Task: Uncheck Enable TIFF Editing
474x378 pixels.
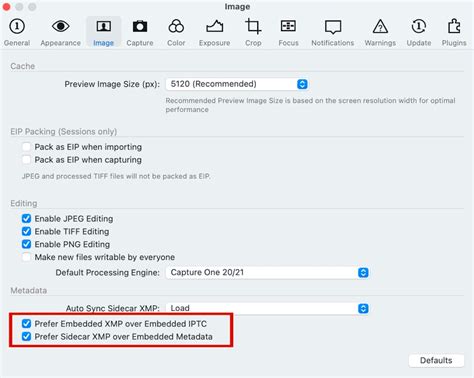Action: point(26,231)
